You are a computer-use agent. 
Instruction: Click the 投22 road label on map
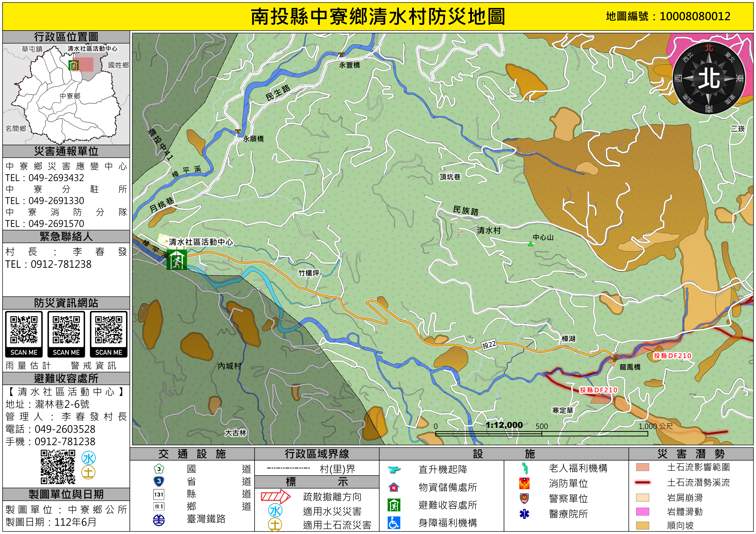pyautogui.click(x=489, y=345)
